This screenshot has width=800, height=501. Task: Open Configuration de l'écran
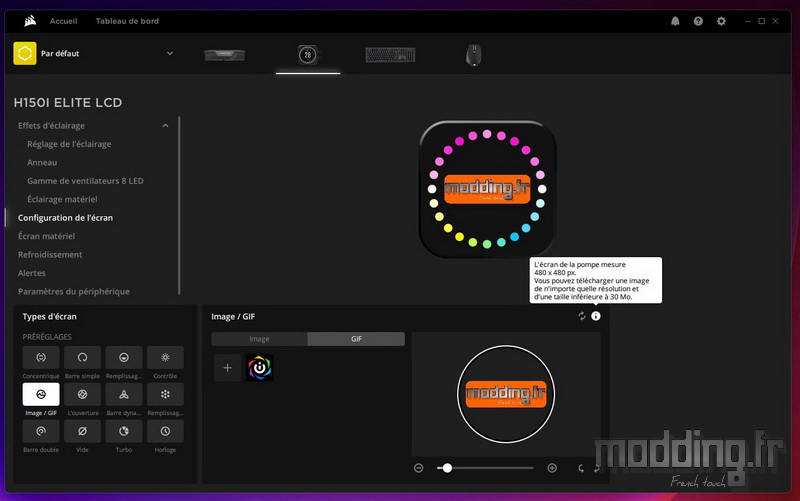(65, 218)
